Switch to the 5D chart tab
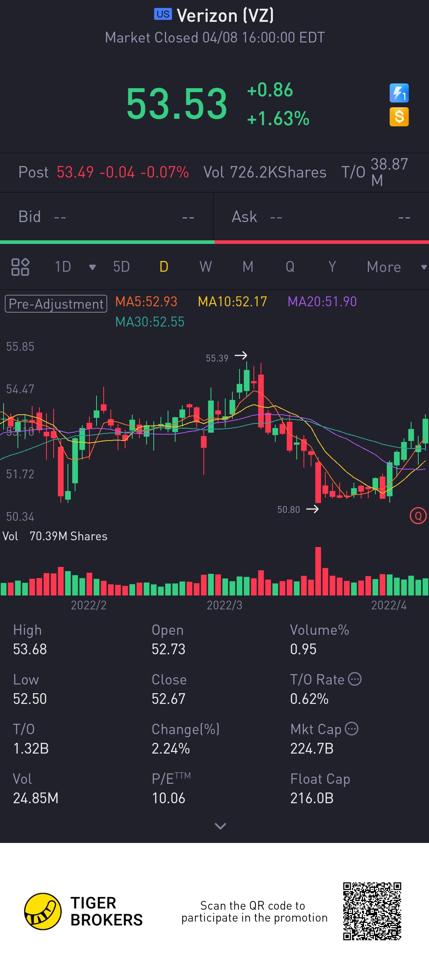Viewport: 429px width, 980px height. click(x=122, y=267)
